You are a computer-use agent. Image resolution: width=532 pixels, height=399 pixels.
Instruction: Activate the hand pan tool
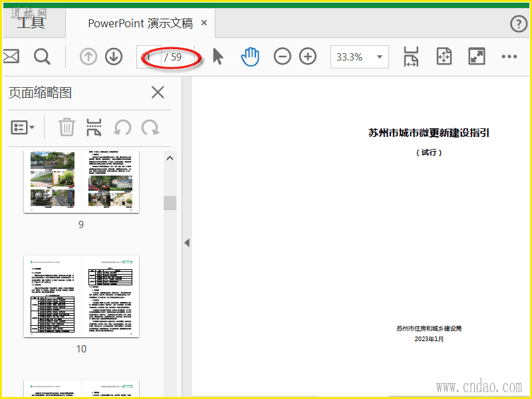pos(250,57)
